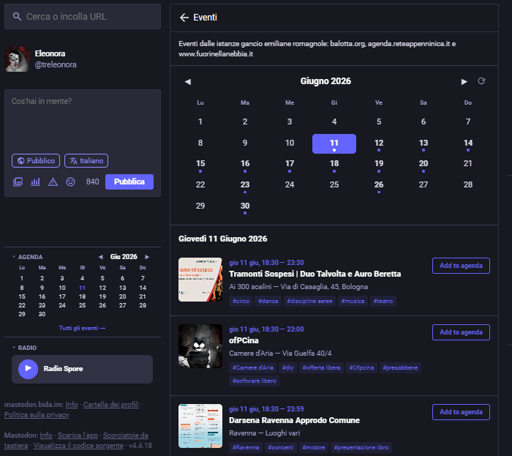Filter by #teatro tag
512x456 pixels.
click(x=383, y=301)
